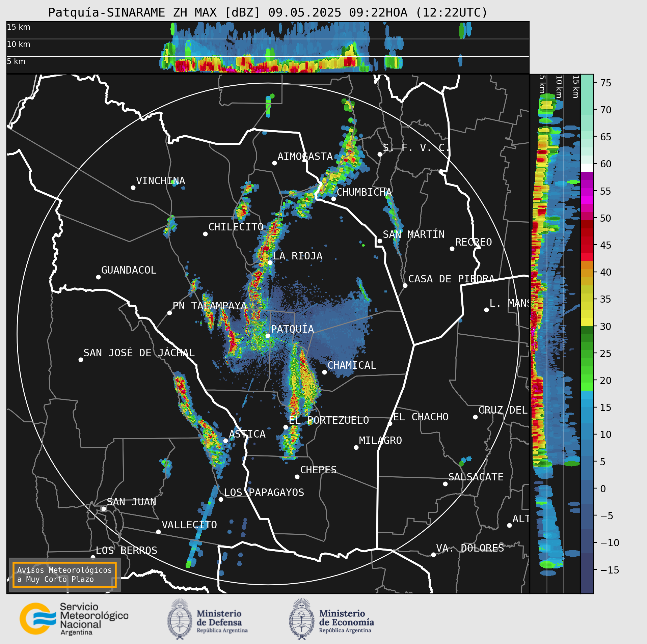This screenshot has width=647, height=644.
Task: Click the 5 km label in the top cross-section
Action: click(16, 61)
